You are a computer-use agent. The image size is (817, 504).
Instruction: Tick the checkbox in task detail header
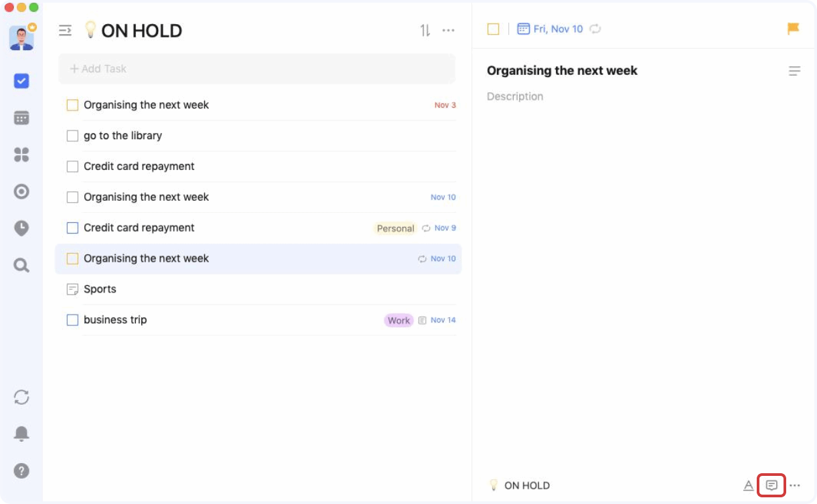(x=493, y=29)
